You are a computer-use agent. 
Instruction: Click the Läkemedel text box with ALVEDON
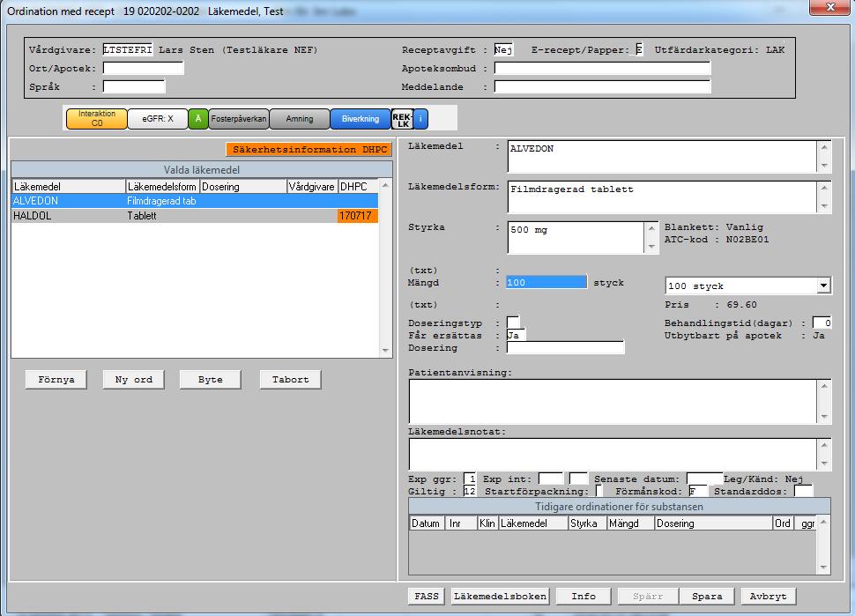(x=662, y=157)
